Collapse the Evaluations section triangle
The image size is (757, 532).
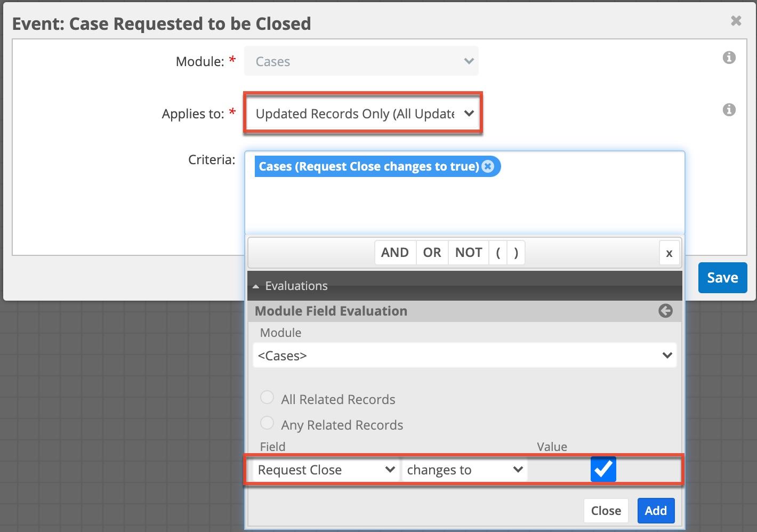coord(256,286)
